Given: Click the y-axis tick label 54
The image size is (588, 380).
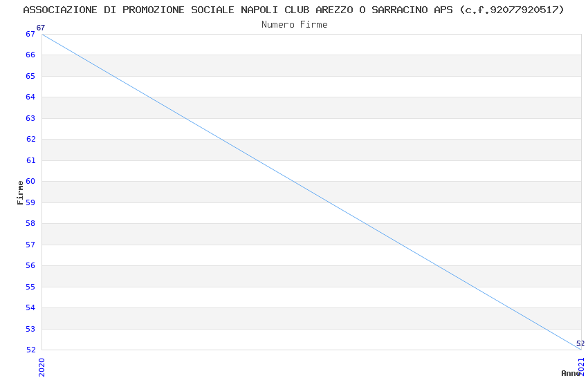Looking at the screenshot, I should click(30, 307).
